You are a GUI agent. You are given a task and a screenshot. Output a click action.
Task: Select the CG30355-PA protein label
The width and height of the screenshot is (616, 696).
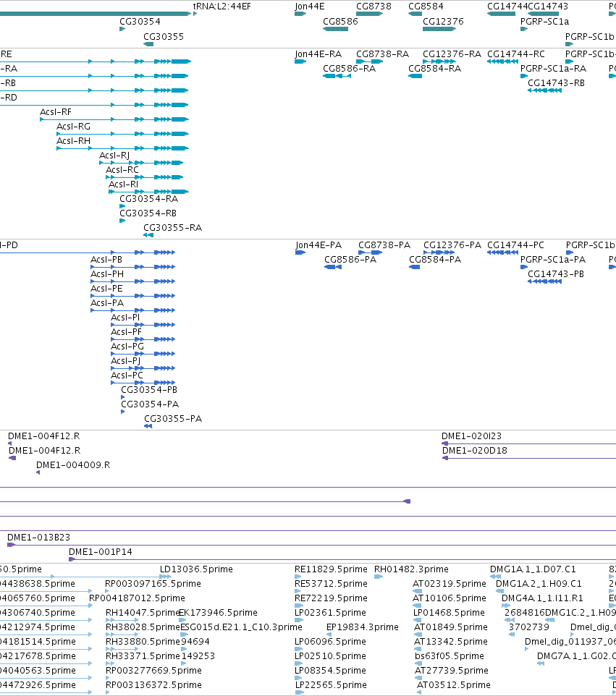(x=173, y=419)
